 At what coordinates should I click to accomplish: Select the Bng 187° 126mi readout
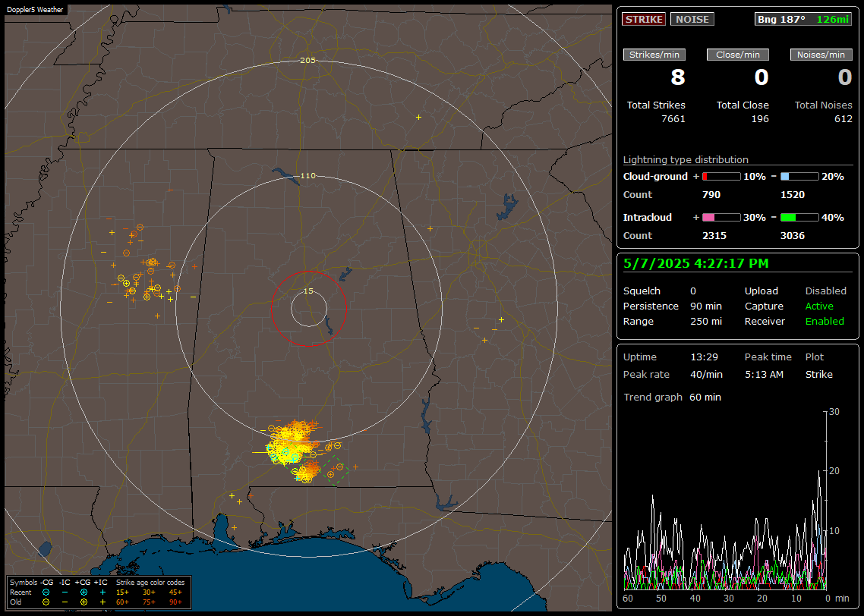tap(803, 19)
